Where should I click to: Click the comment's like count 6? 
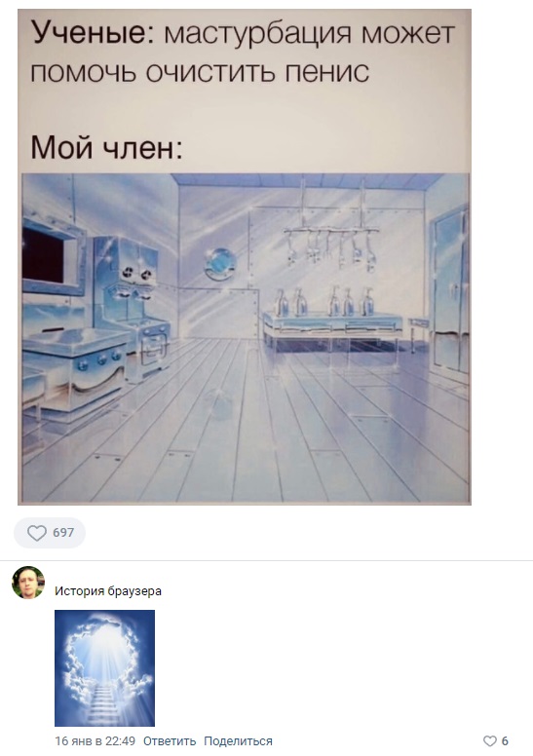[505, 741]
